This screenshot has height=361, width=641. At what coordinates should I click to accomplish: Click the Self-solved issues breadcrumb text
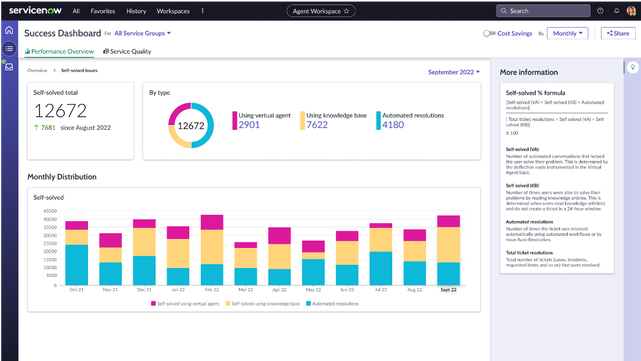tap(79, 70)
